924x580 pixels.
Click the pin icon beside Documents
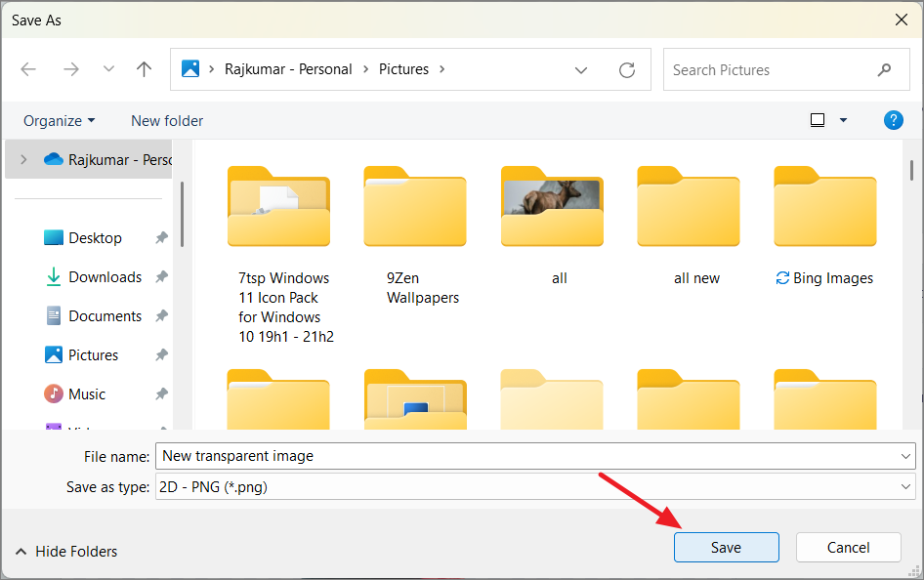(161, 316)
